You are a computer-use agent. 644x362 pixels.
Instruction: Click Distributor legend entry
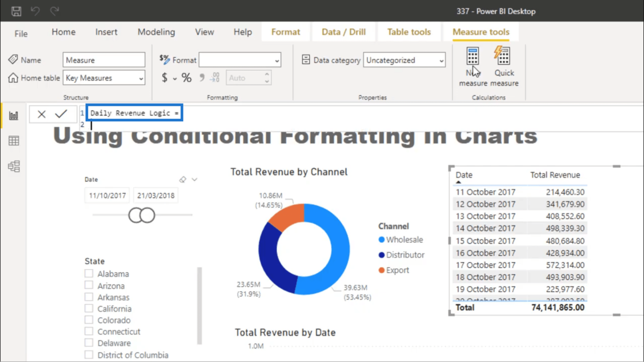(401, 255)
